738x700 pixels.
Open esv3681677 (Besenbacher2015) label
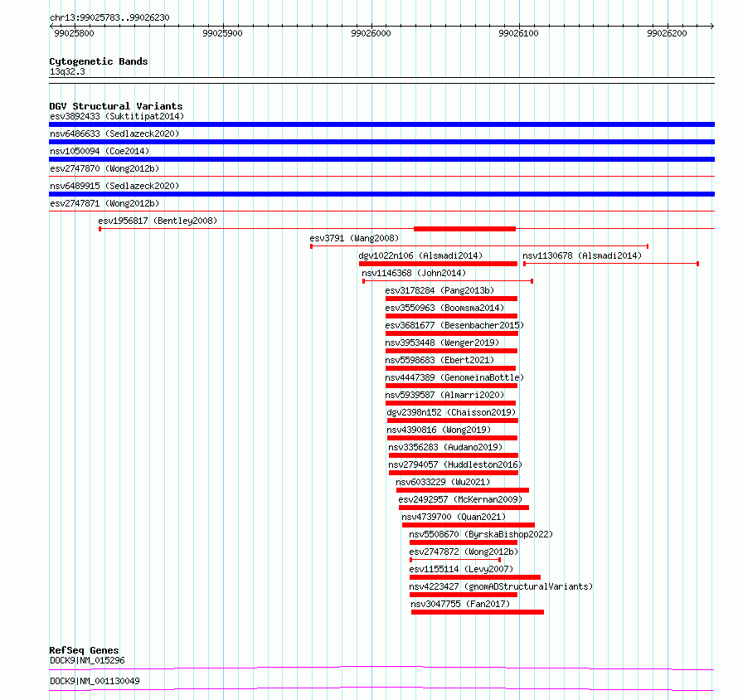point(454,325)
